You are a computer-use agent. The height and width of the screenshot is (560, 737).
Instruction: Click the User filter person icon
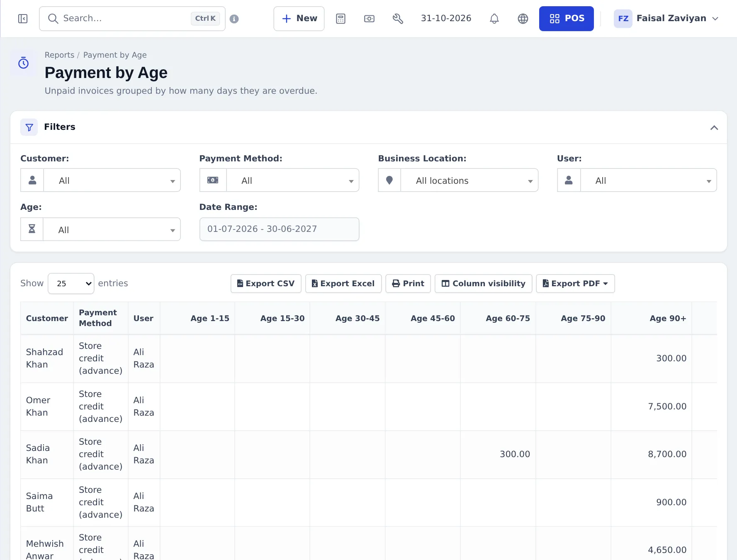[569, 180]
